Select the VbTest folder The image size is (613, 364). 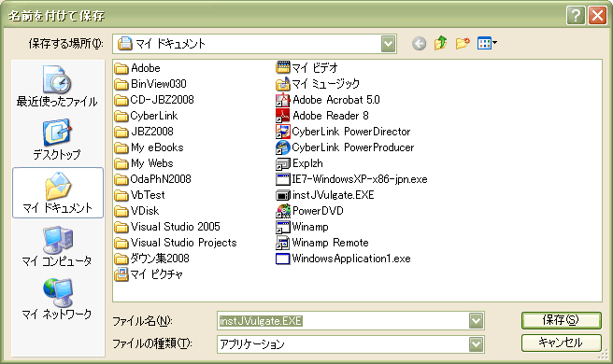[139, 195]
